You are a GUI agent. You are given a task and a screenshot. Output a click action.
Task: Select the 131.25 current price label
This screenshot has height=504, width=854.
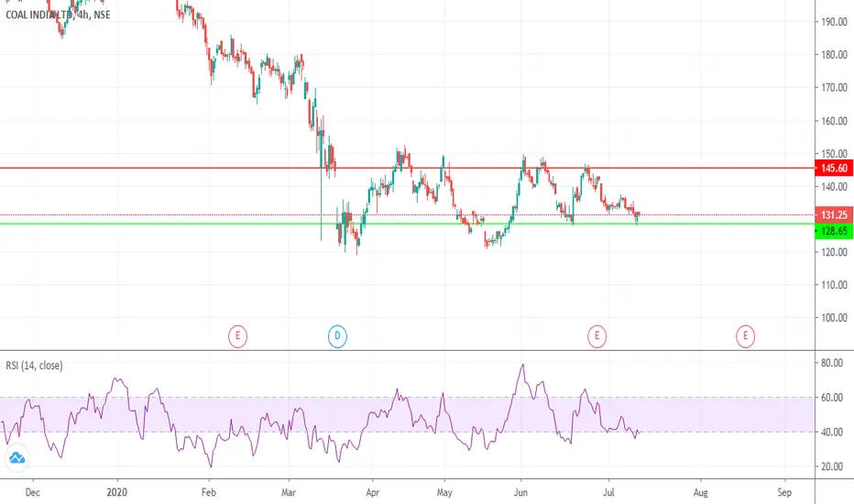[x=834, y=214]
